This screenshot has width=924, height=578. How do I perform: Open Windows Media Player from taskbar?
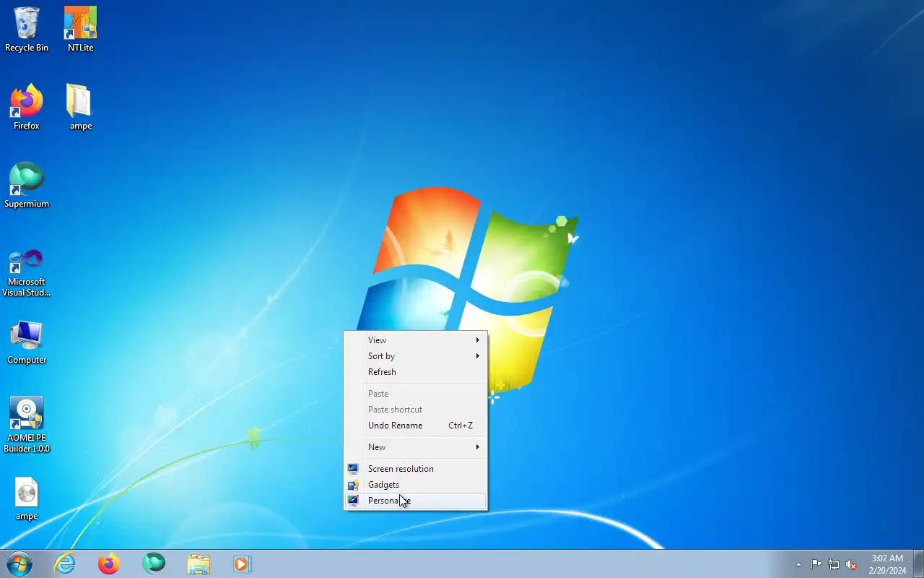(x=243, y=564)
